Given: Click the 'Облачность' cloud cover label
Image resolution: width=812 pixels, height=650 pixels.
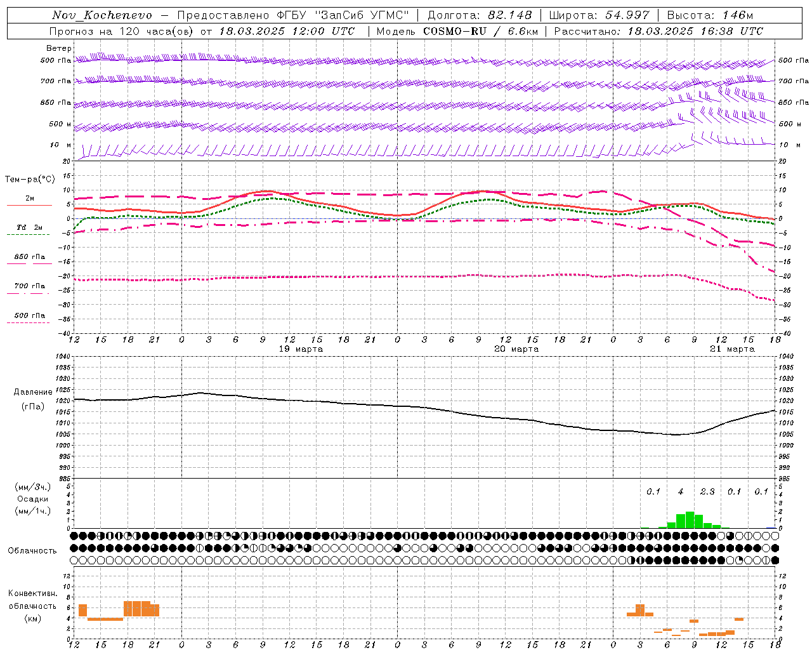Looking at the screenshot, I should (x=32, y=551).
